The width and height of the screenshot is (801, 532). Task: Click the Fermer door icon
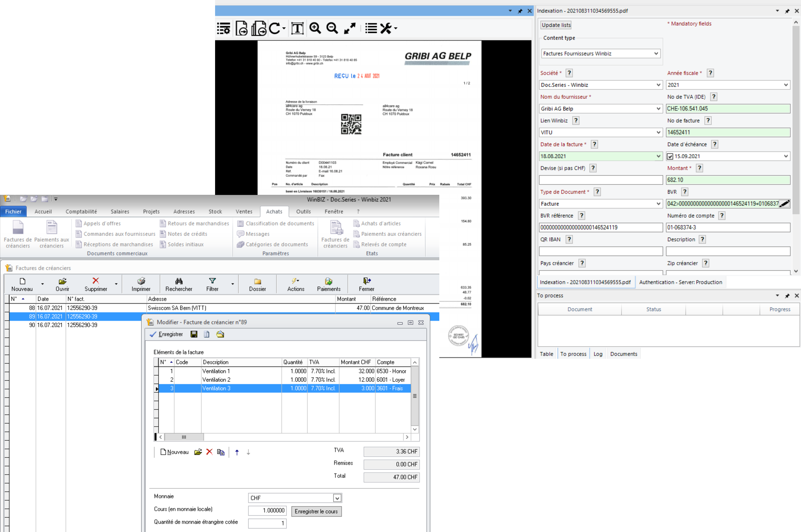367,285
